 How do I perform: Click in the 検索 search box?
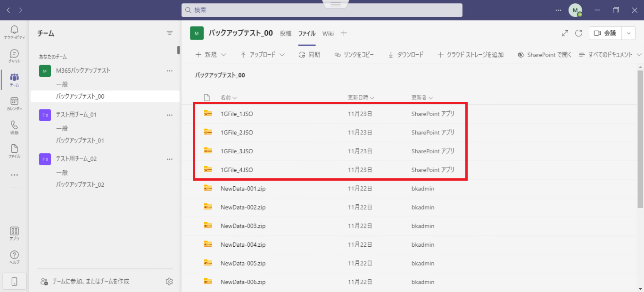click(322, 10)
